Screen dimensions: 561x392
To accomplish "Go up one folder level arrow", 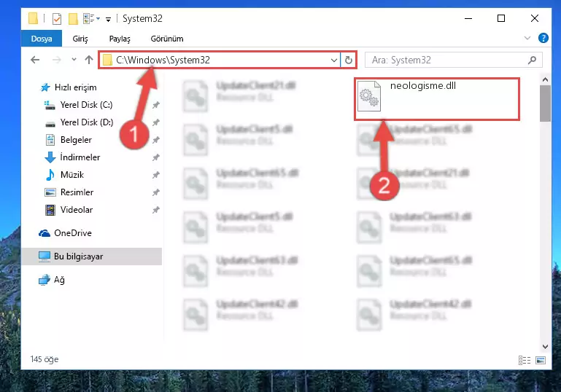I will coord(89,60).
